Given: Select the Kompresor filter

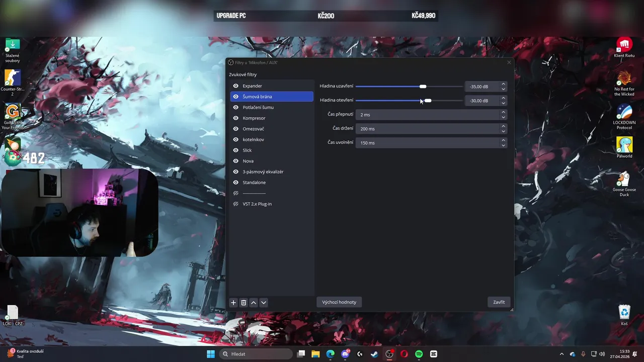Looking at the screenshot, I should click(x=272, y=118).
